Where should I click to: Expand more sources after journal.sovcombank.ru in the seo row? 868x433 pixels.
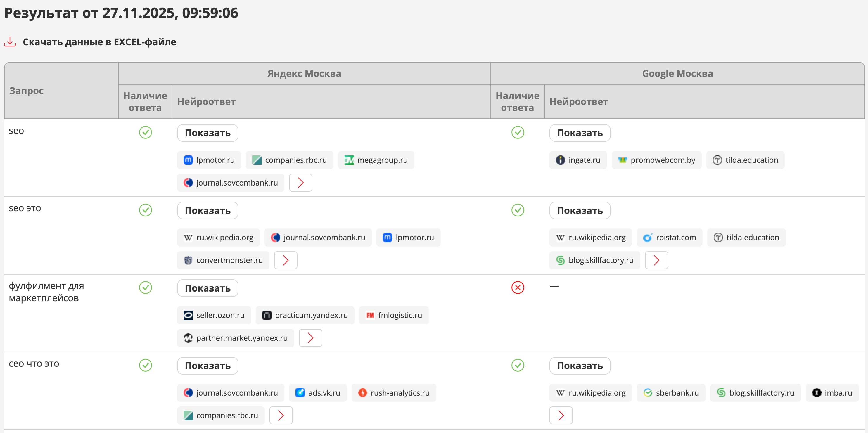point(300,183)
